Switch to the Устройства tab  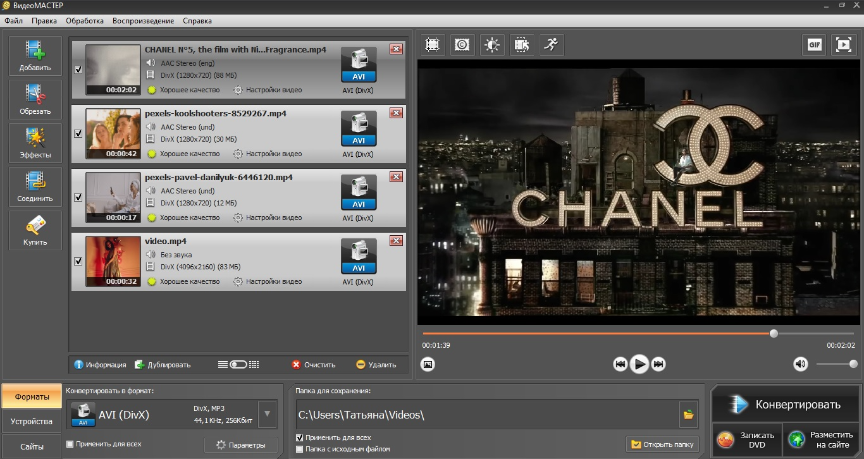[x=31, y=422]
